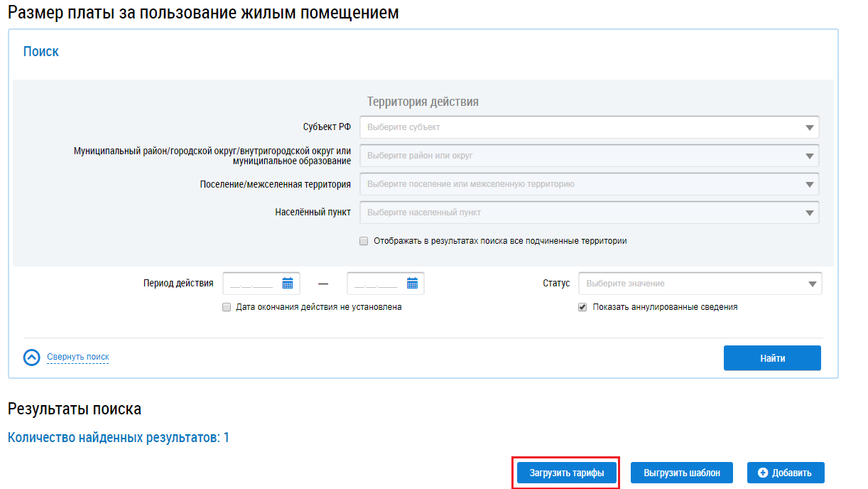The height and width of the screenshot is (489, 868).
Task: Click the period start date input field
Action: tap(252, 284)
